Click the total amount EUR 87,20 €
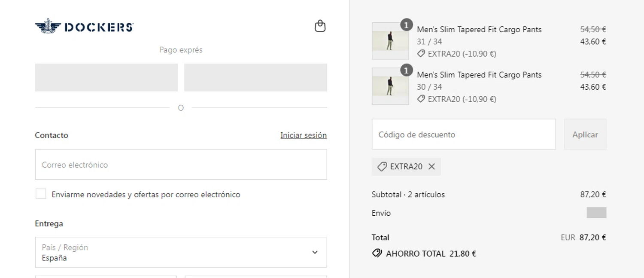 coord(583,238)
